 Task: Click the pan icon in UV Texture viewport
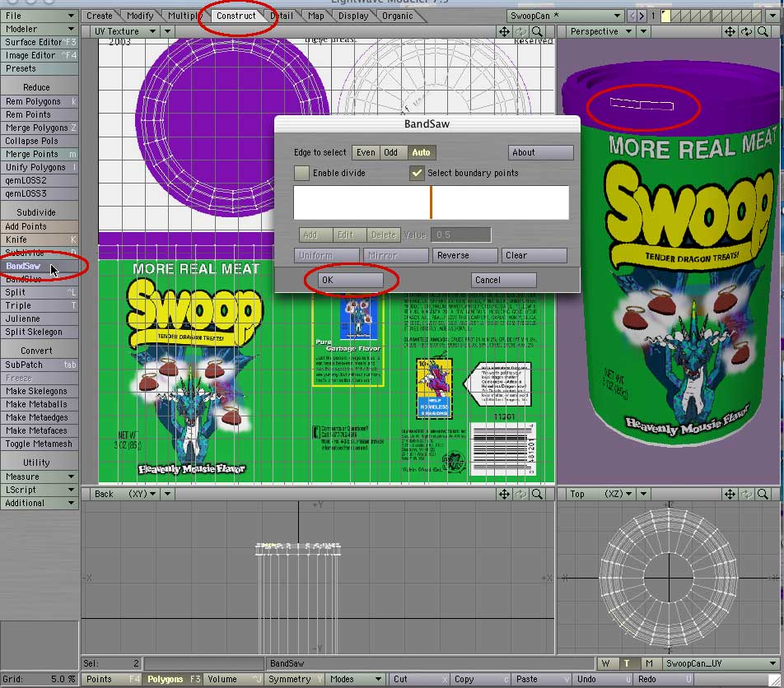[504, 31]
